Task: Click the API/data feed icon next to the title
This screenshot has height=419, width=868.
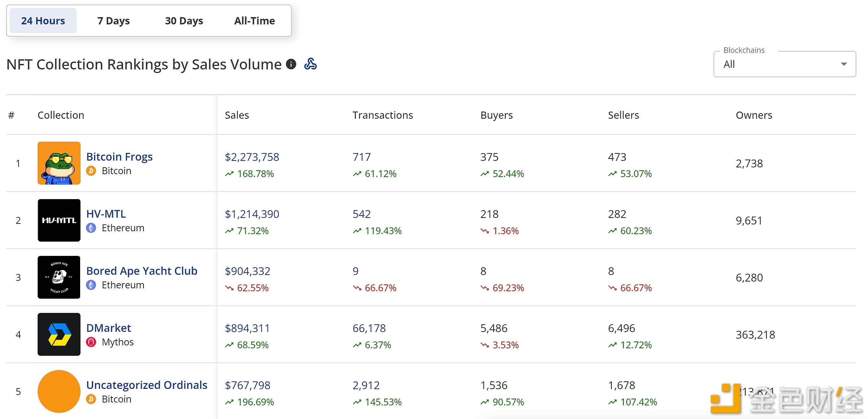Action: (311, 64)
